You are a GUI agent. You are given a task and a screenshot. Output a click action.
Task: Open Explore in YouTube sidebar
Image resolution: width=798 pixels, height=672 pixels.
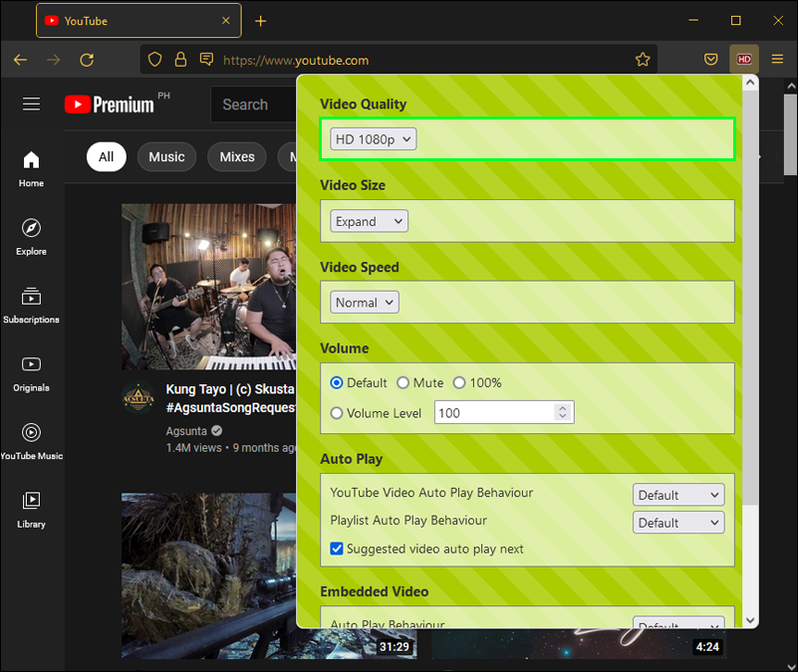31,237
